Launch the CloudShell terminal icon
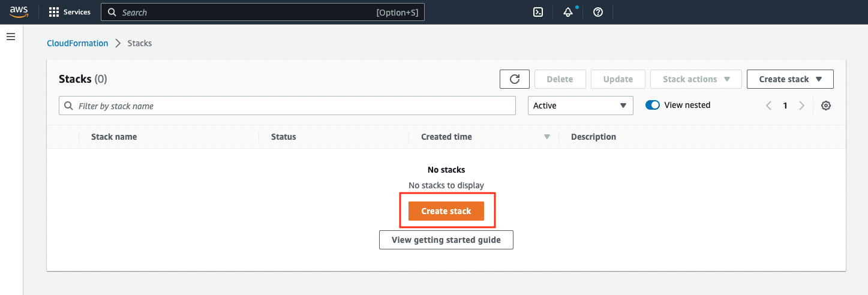Viewport: 868px width, 295px height. 538,12
